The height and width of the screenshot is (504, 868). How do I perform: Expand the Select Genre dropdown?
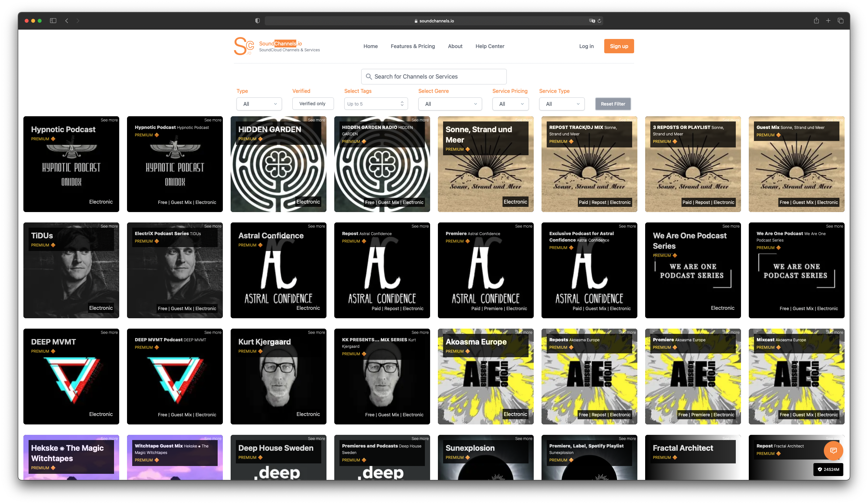pyautogui.click(x=450, y=104)
